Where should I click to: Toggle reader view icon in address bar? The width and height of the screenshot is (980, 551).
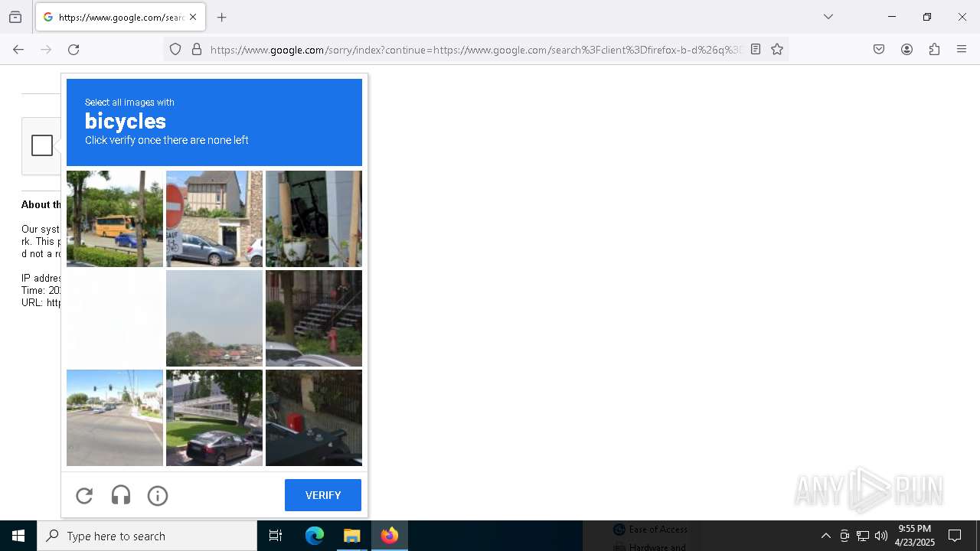756,50
